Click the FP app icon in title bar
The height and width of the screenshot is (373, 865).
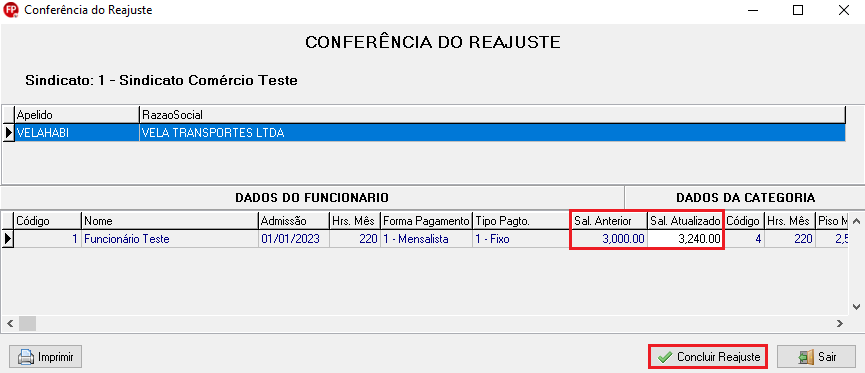tap(10, 10)
